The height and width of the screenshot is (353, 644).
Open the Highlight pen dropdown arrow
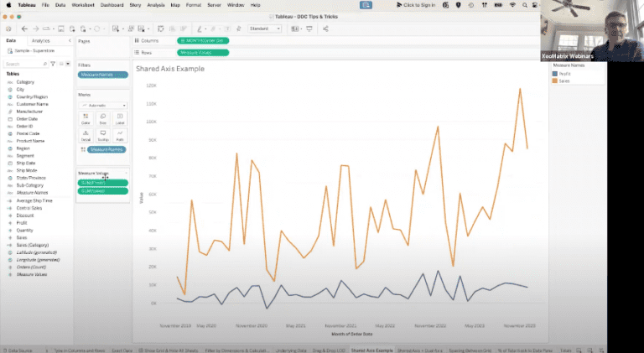(205, 29)
